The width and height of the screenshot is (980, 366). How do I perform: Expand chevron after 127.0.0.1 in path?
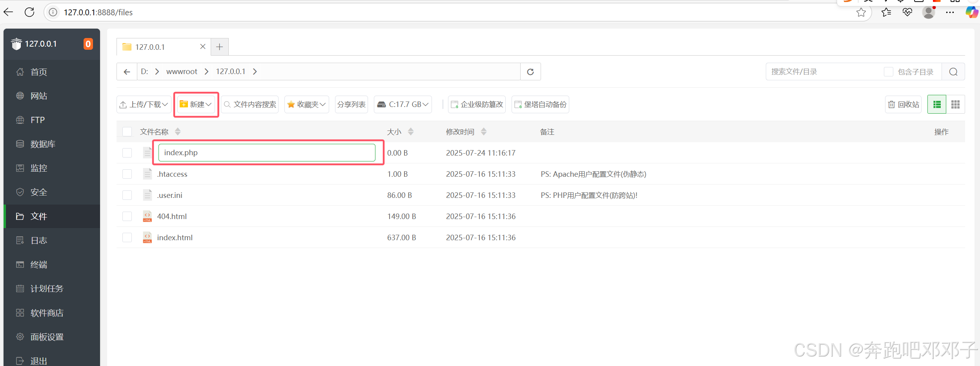255,72
